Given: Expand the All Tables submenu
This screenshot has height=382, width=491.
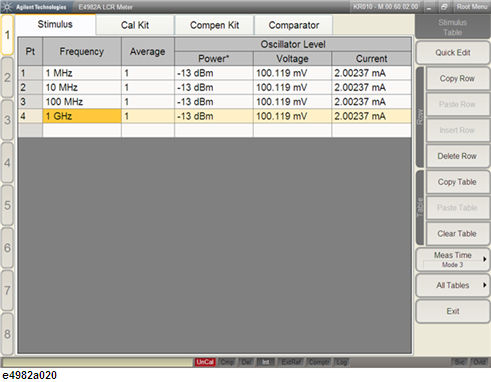Looking at the screenshot, I should 453,285.
